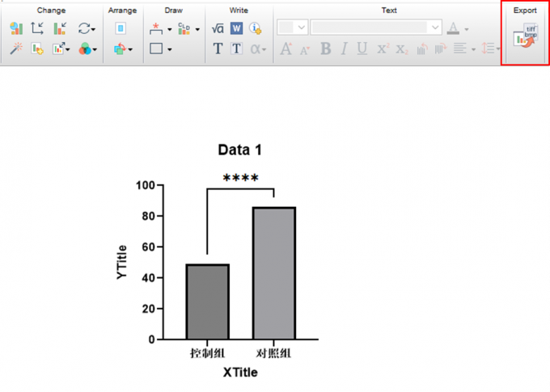Click the Data 1 graph title
550x392 pixels.
click(240, 150)
